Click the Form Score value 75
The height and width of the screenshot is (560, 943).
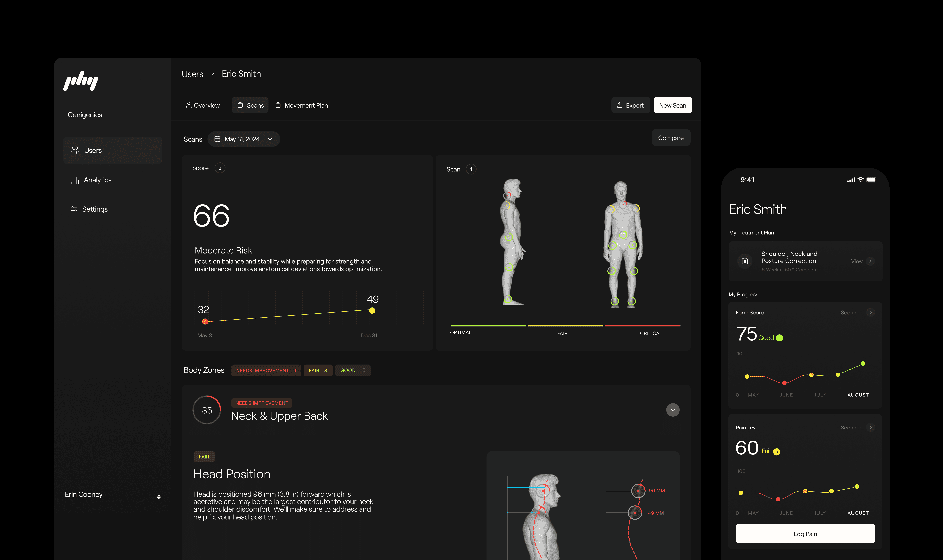tap(746, 334)
